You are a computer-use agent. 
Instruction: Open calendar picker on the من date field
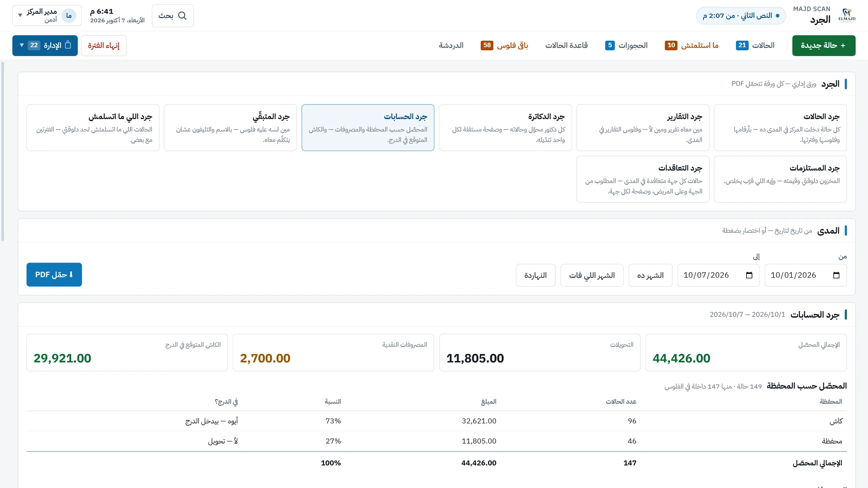tap(836, 275)
